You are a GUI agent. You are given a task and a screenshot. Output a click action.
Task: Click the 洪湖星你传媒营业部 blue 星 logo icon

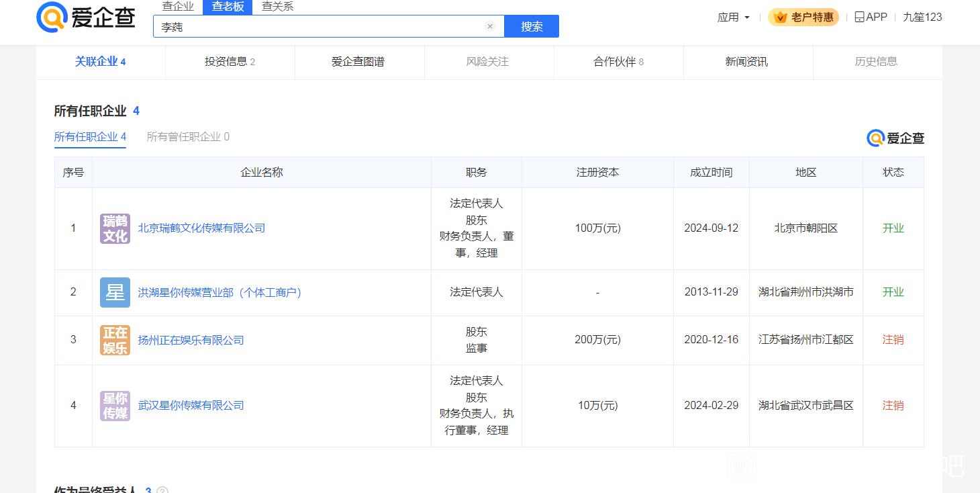coord(115,292)
